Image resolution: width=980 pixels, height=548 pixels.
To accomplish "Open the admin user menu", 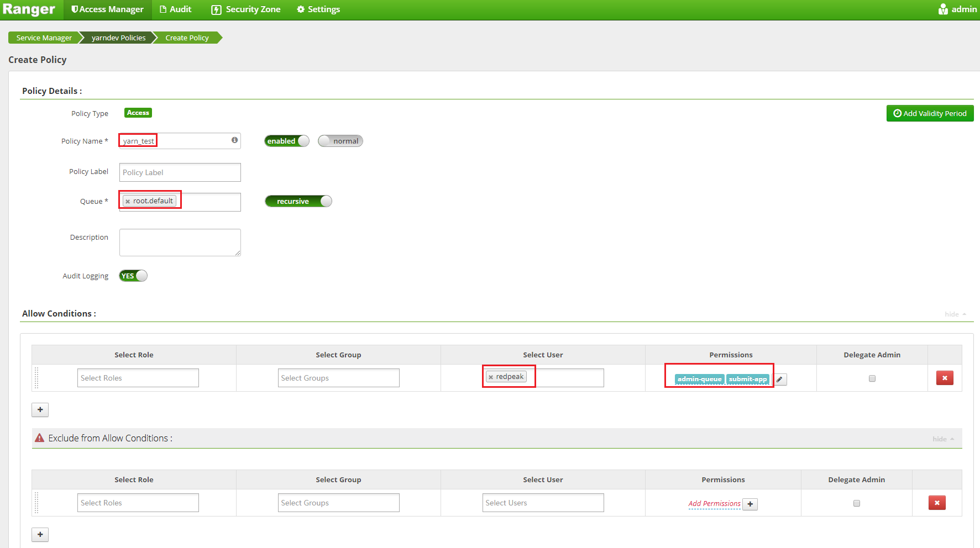I will click(957, 9).
